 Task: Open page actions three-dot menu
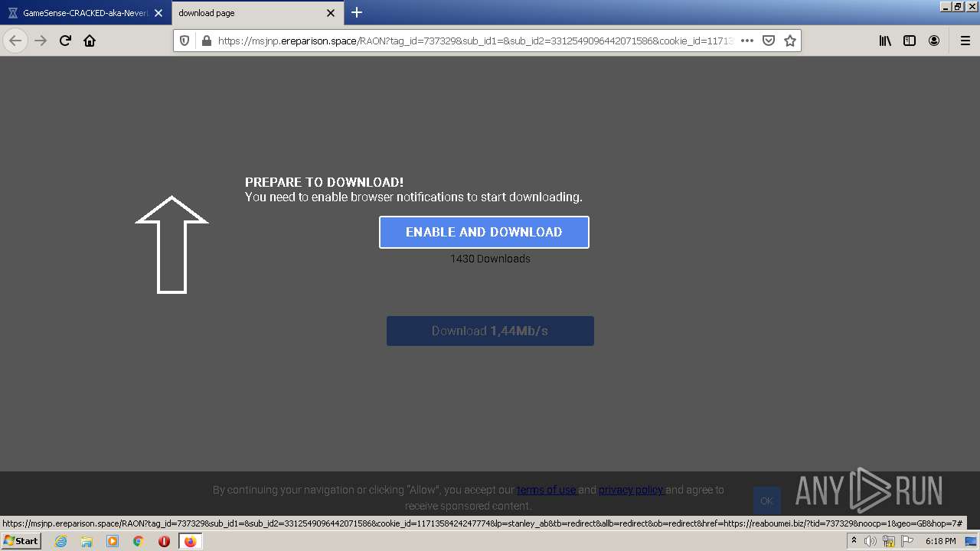tap(747, 41)
